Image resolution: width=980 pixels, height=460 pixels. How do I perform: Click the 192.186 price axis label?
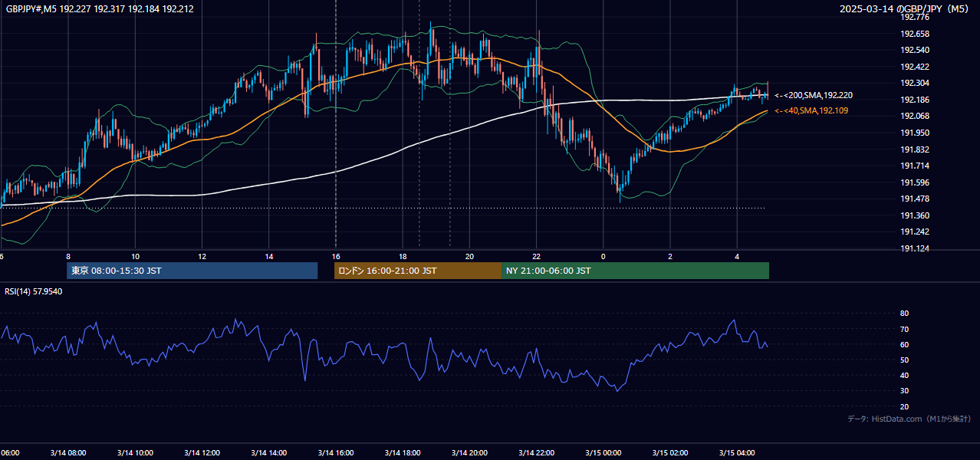914,100
